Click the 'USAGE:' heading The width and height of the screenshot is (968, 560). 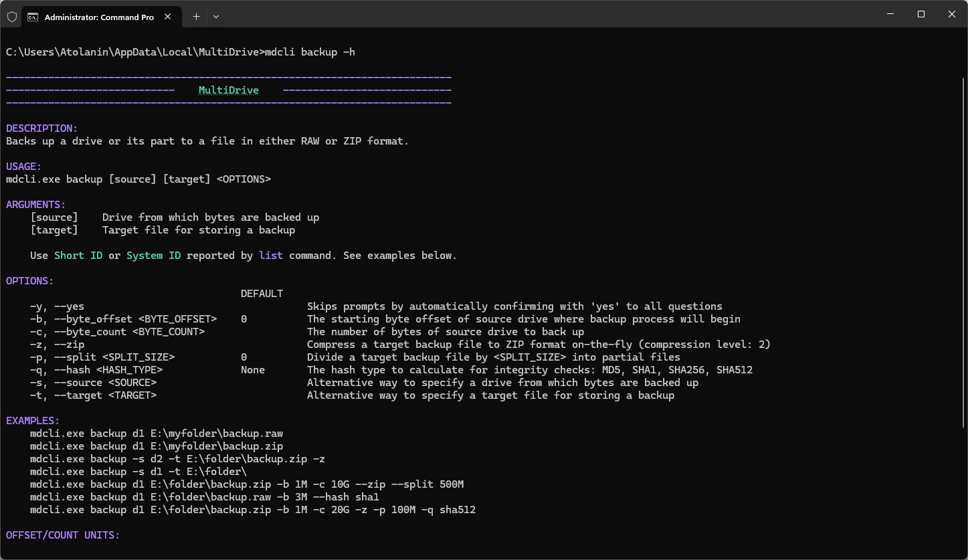tap(24, 167)
